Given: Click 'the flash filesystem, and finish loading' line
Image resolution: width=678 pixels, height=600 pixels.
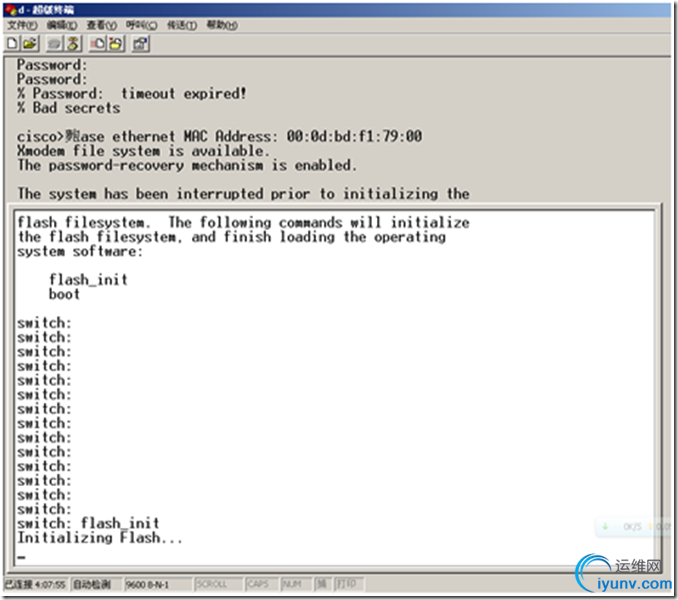Looking at the screenshot, I should point(231,237).
